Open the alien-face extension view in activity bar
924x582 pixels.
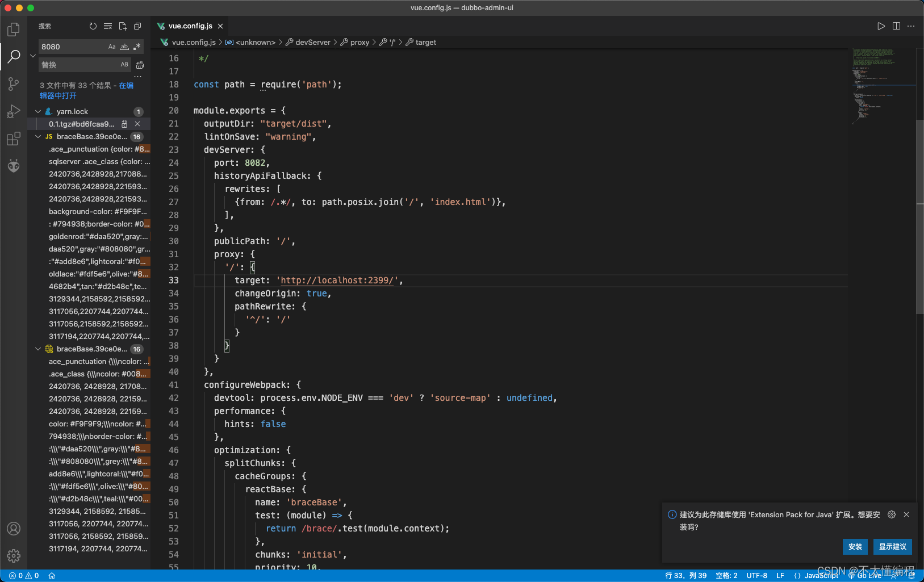pos(14,166)
